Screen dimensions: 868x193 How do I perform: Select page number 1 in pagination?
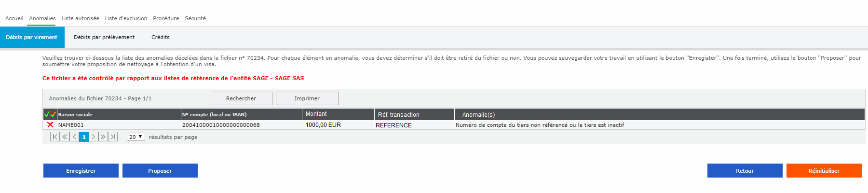pos(84,137)
